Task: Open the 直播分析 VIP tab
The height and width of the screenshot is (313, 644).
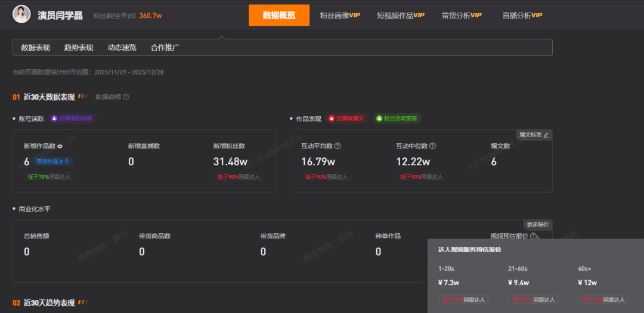Action: [522, 16]
